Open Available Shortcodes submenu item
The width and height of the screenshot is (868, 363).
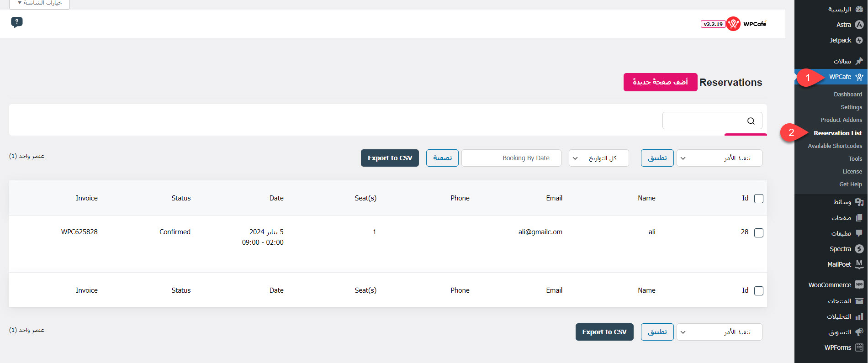[835, 146]
